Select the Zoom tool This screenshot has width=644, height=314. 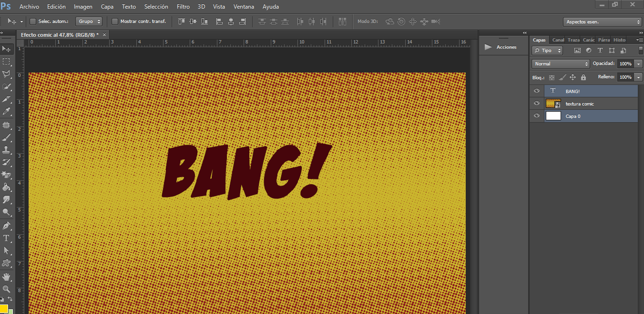click(7, 289)
